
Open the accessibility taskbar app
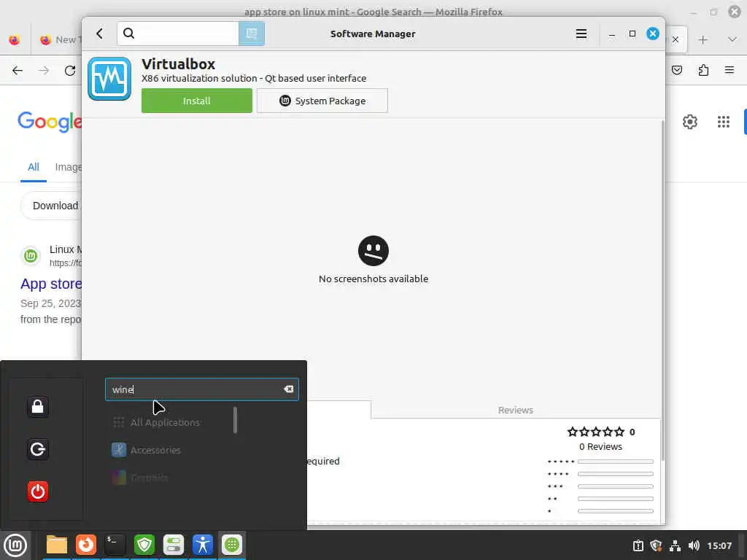click(x=203, y=545)
